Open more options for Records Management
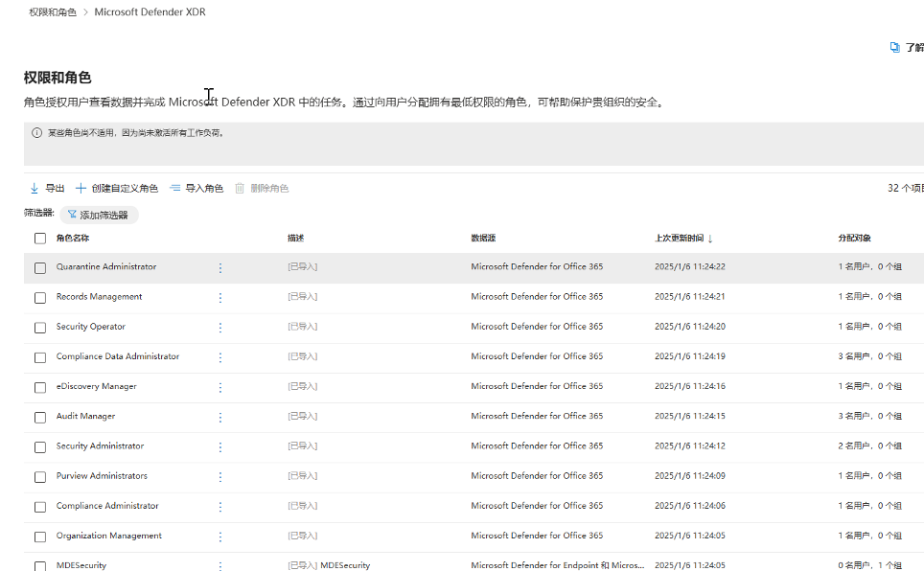The image size is (924, 571). pyautogui.click(x=220, y=298)
